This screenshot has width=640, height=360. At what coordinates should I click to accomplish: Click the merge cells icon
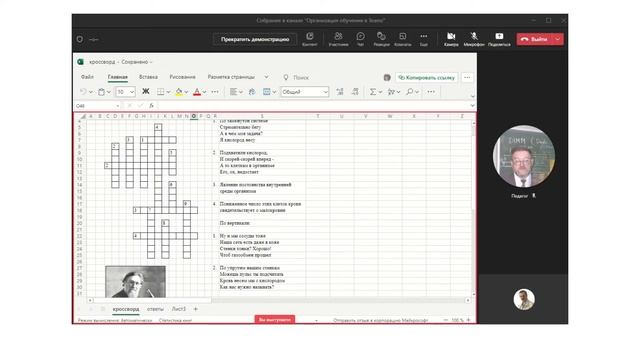(267, 92)
